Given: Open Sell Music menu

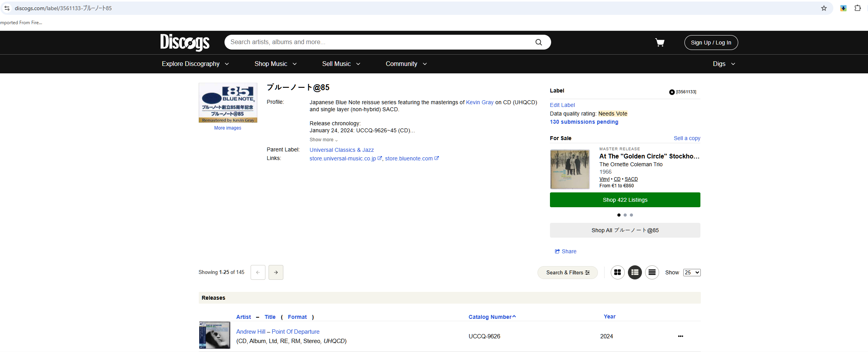Looking at the screenshot, I should pos(341,64).
